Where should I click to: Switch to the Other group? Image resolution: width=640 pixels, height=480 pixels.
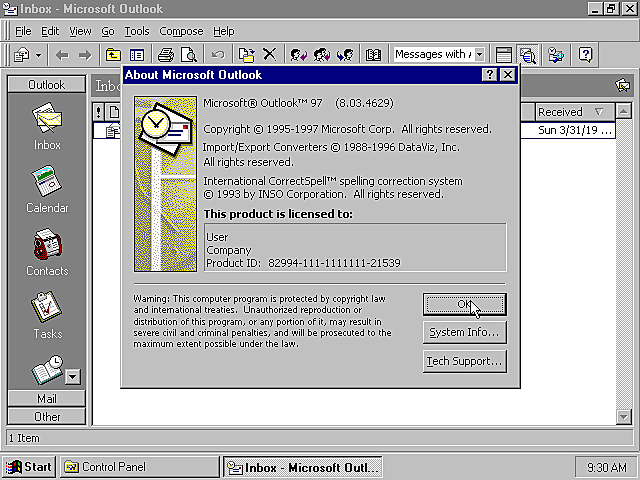(x=47, y=416)
